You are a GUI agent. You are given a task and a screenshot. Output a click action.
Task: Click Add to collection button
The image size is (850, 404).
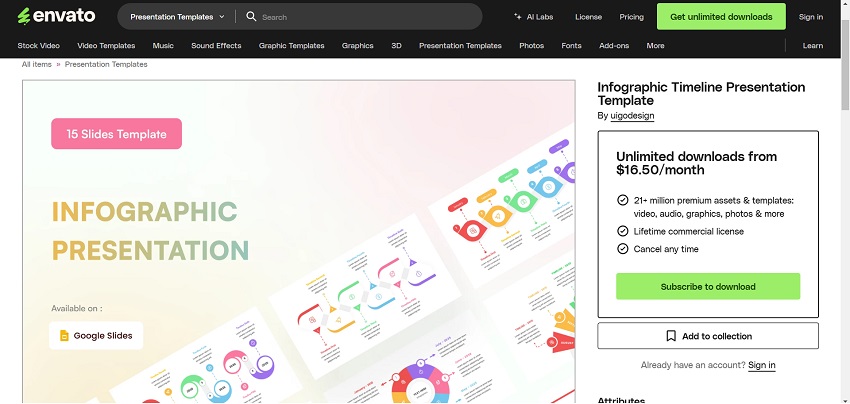point(708,336)
